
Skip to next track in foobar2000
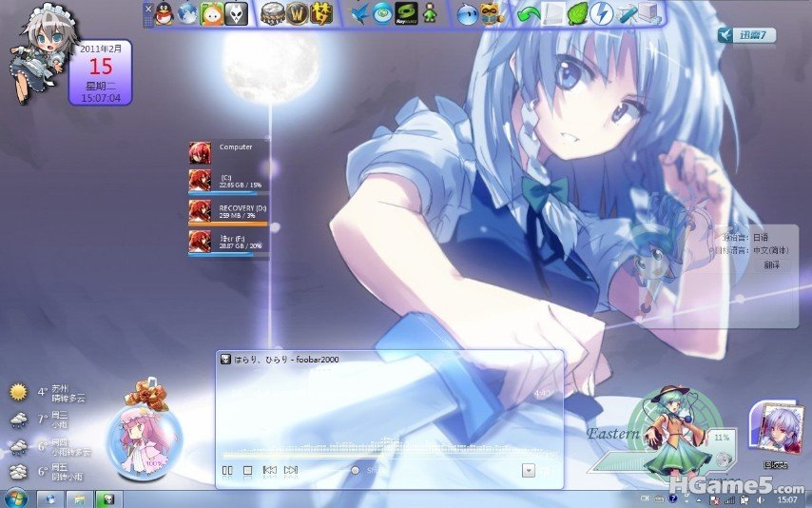click(291, 470)
